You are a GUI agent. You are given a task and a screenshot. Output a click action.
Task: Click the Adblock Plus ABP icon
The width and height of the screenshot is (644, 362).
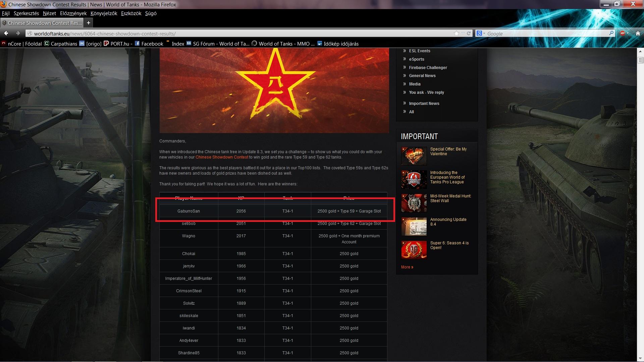pyautogui.click(x=622, y=33)
